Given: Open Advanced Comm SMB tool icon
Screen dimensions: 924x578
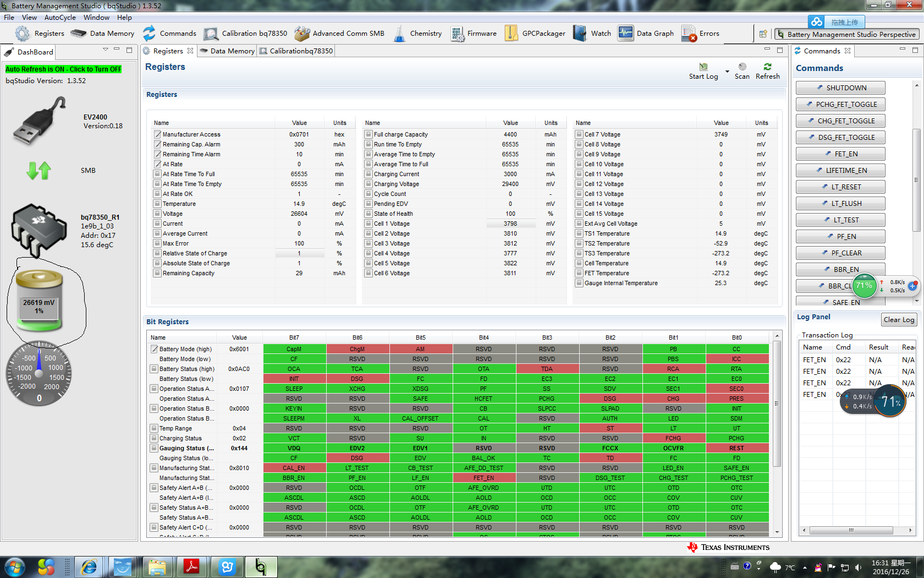Looking at the screenshot, I should (x=302, y=34).
